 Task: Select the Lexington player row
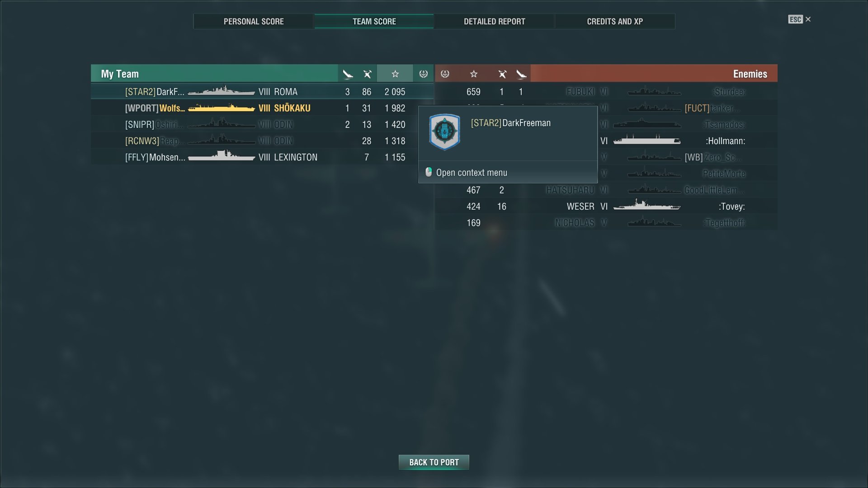[262, 157]
